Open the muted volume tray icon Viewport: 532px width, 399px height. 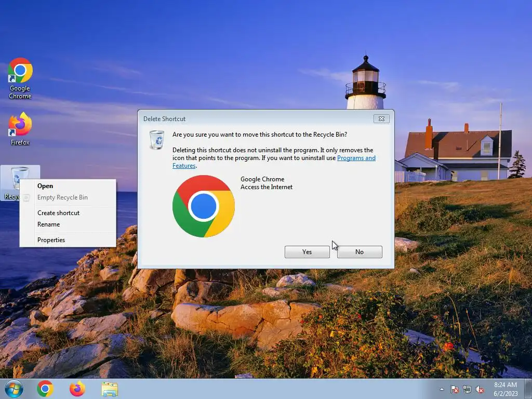click(x=480, y=389)
